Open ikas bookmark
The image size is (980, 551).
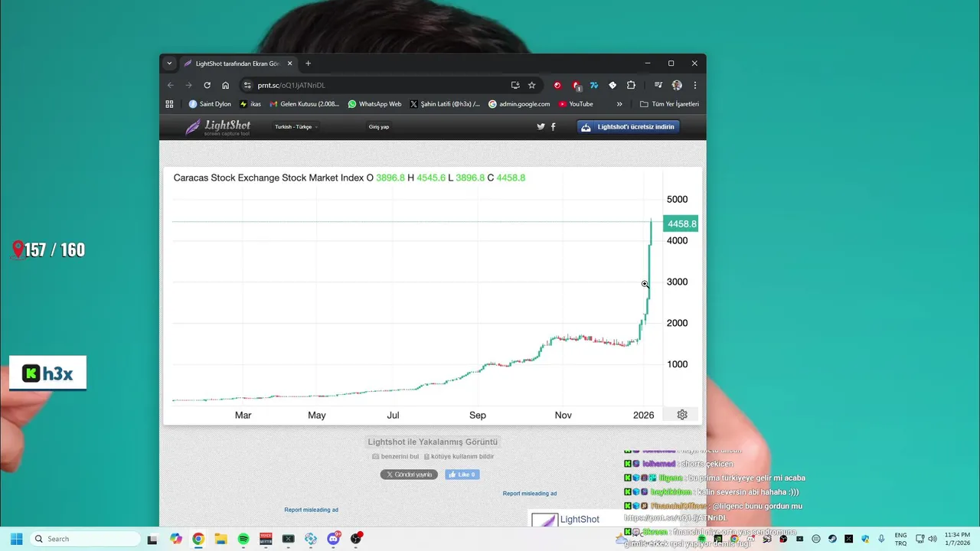pyautogui.click(x=250, y=104)
